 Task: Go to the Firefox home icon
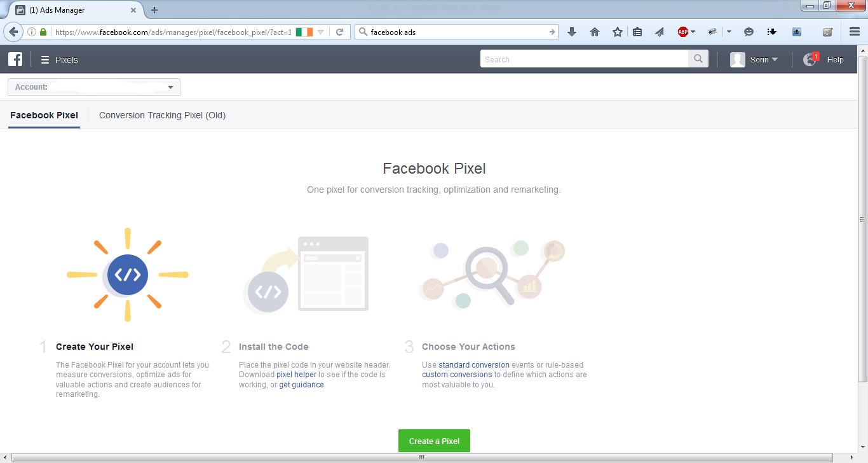pos(595,32)
